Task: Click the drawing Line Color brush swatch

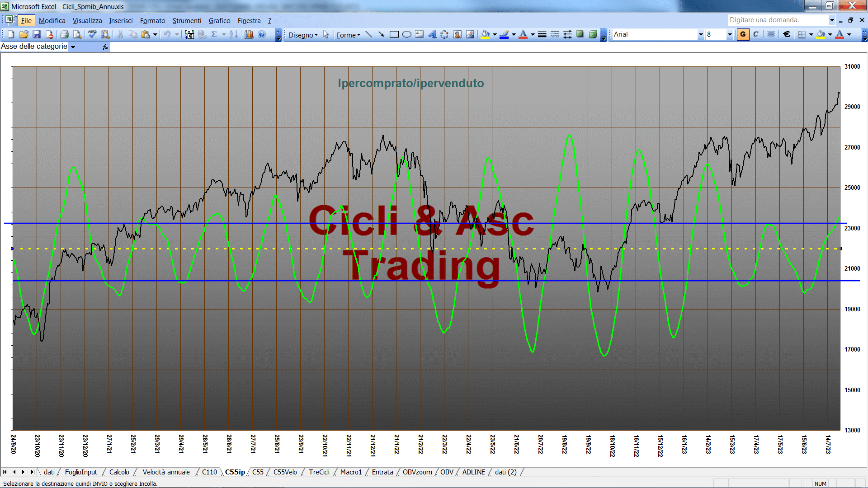Action: [x=505, y=34]
